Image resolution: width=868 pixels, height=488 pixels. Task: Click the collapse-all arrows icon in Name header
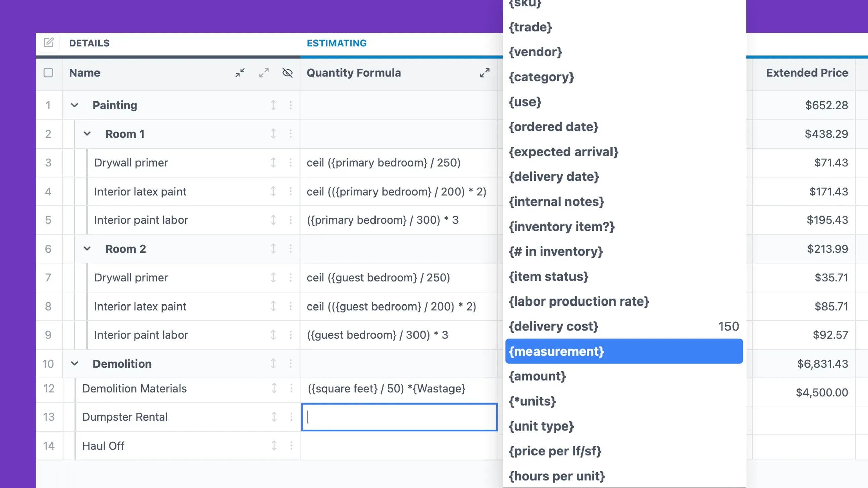click(240, 73)
